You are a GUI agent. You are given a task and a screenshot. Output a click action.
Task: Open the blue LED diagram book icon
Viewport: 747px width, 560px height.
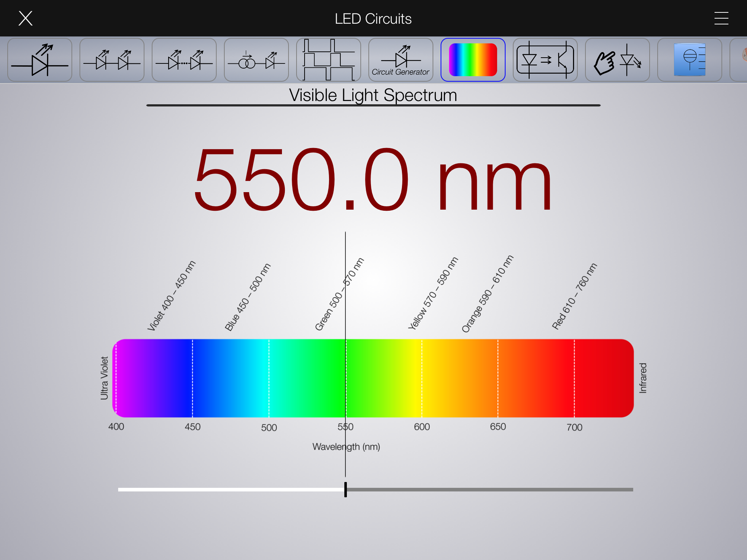point(690,60)
